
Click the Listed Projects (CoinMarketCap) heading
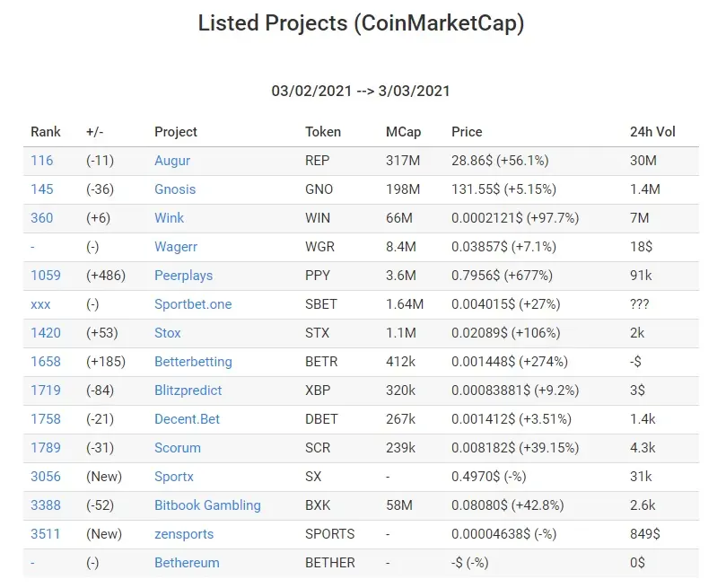point(361,23)
